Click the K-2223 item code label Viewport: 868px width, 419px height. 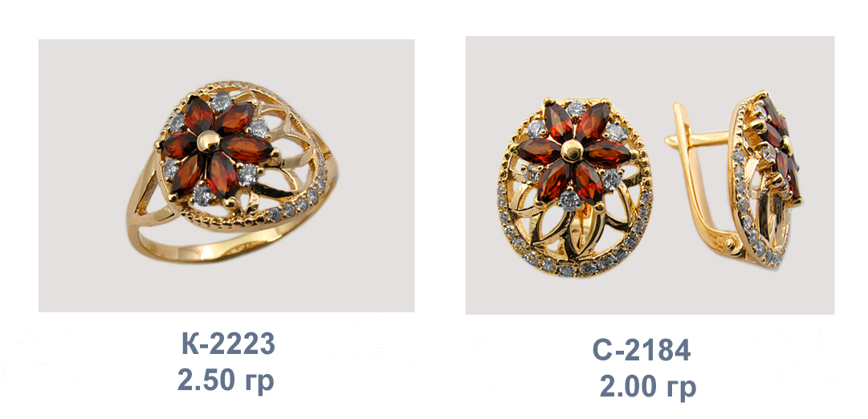[228, 344]
